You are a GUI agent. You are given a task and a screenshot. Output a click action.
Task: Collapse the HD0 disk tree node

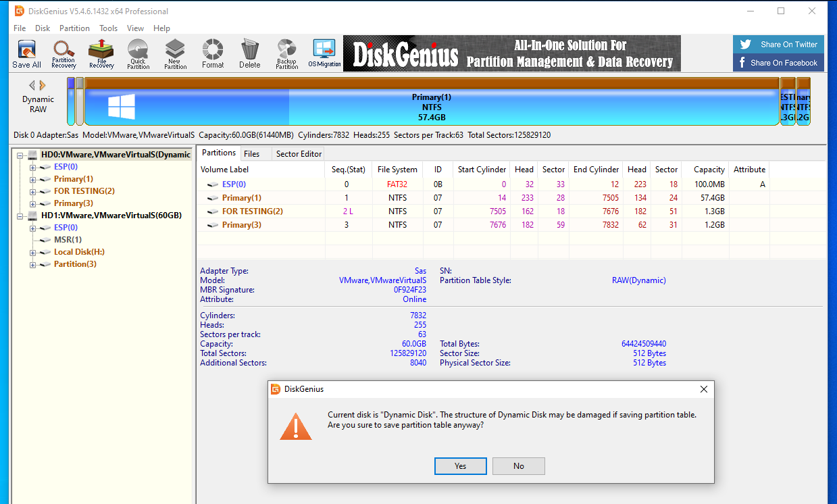click(20, 155)
